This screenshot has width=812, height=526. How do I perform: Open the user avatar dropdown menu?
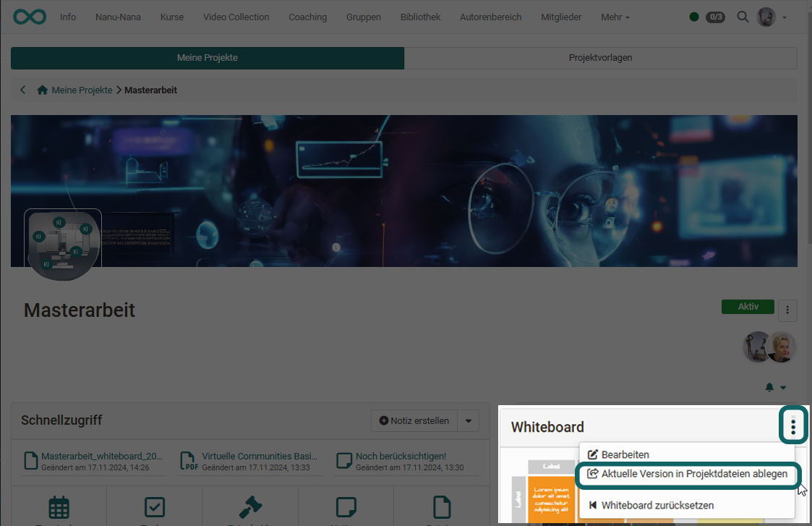(772, 17)
